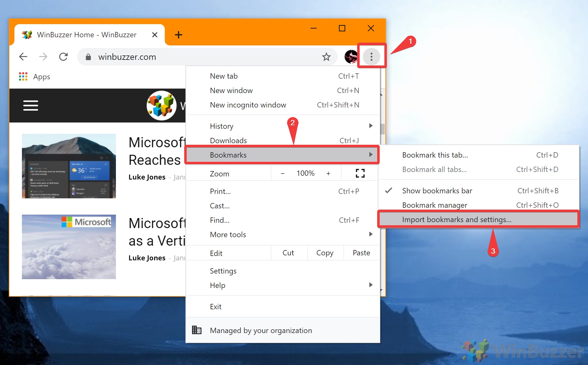
Task: Open Bookmark manager
Action: [x=479, y=205]
